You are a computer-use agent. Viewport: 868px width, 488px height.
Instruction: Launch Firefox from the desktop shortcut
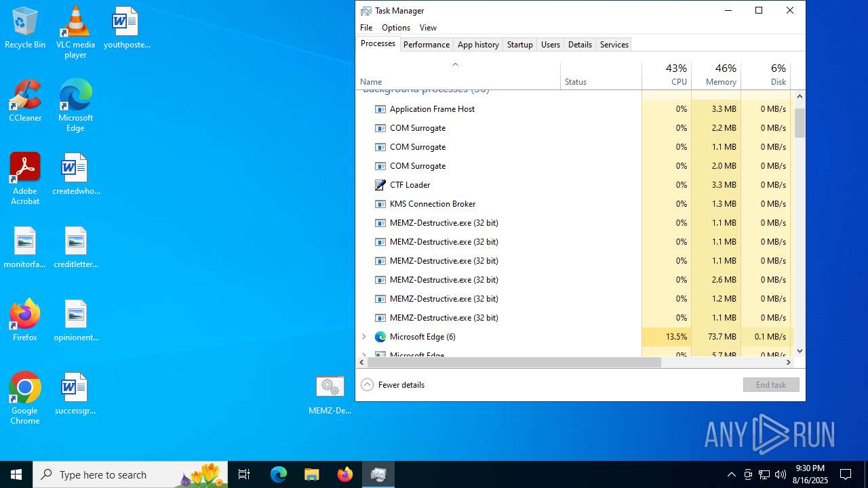[x=25, y=321]
